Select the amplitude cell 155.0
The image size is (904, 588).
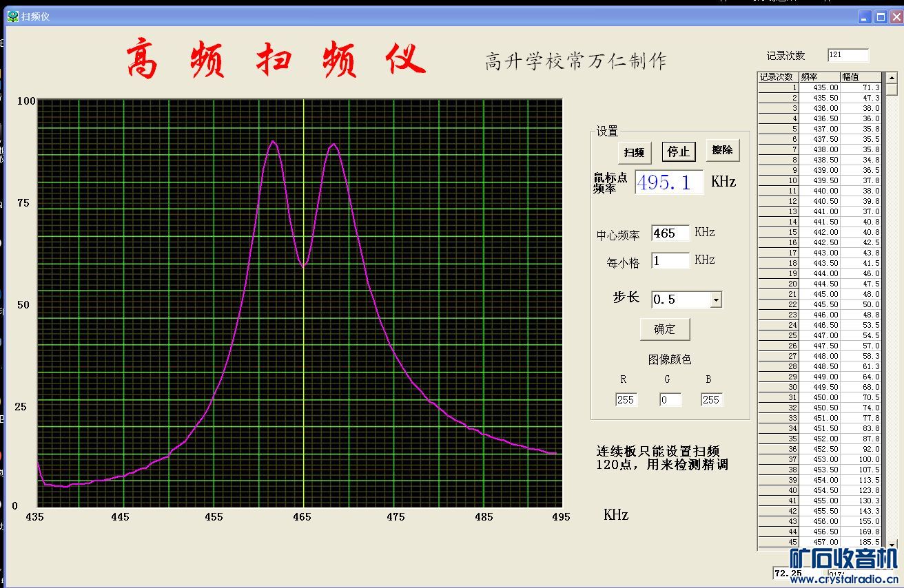[x=861, y=521]
